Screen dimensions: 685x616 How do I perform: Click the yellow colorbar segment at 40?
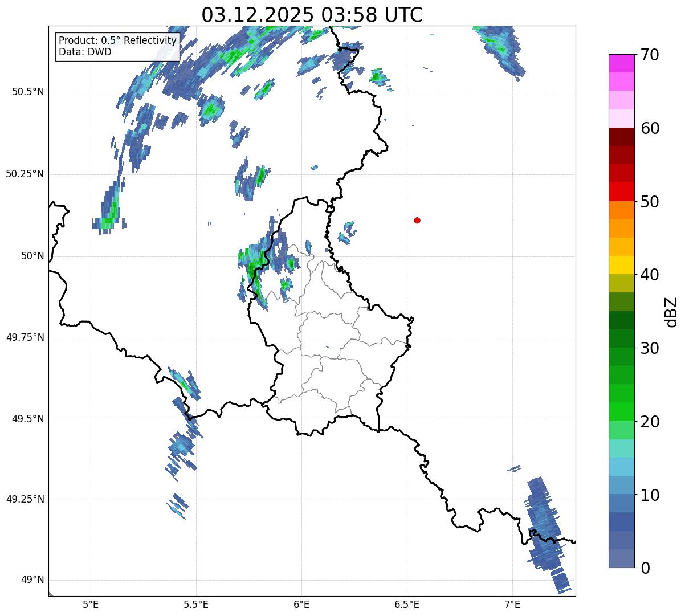622,265
